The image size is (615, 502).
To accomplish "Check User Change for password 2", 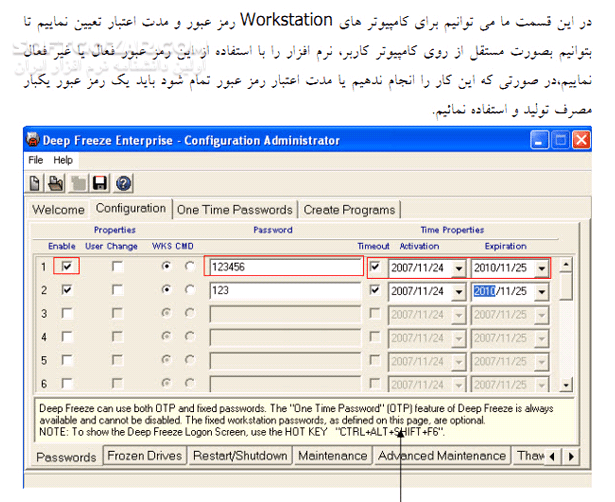I will click(120, 290).
